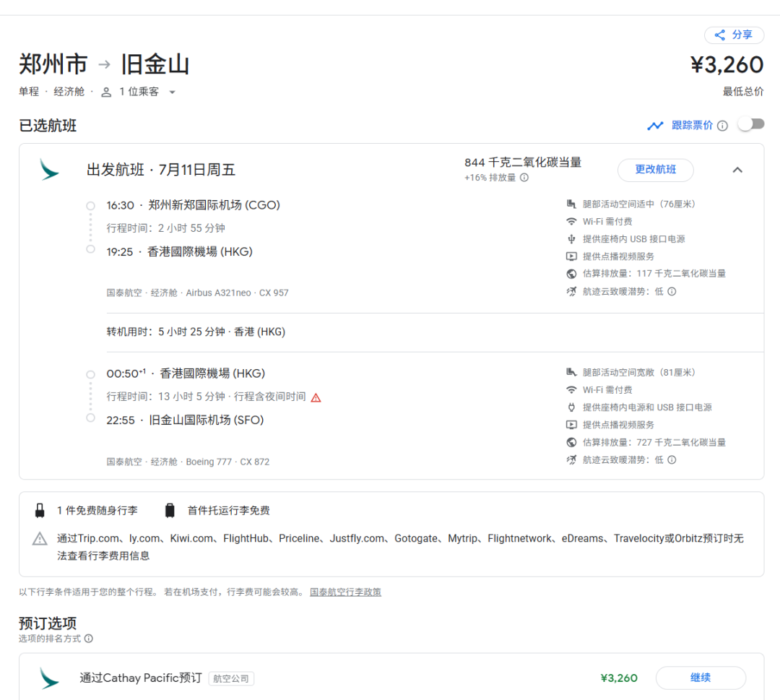Click info icon next to 跟踪票价
Screen dimensions: 780x700
pos(722,126)
